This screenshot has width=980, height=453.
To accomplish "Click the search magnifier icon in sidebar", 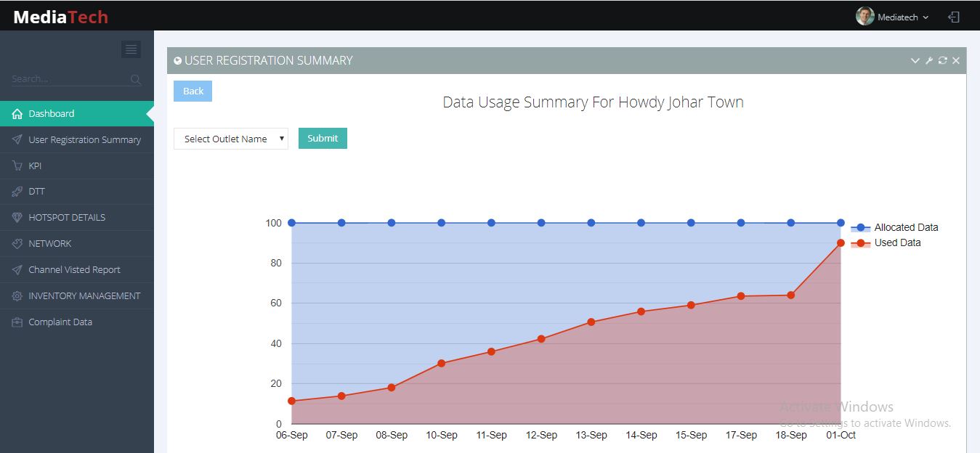I will point(136,79).
